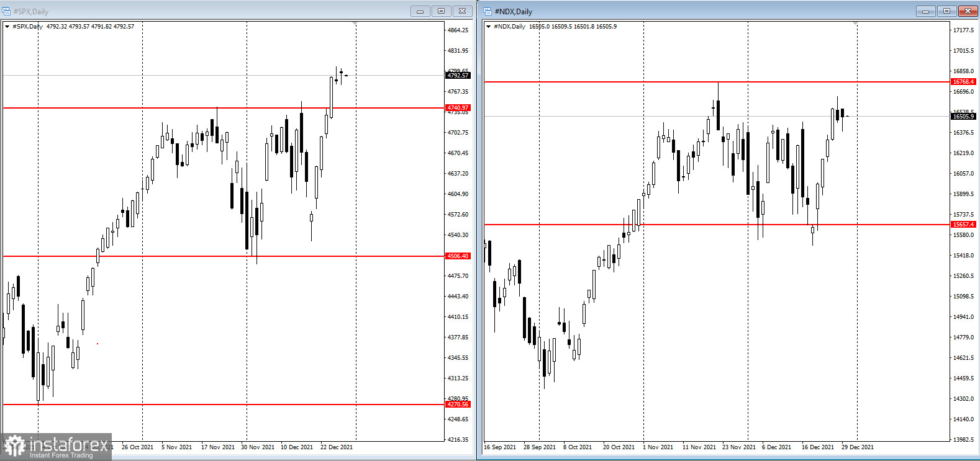Click the current price tag 4792.57

(458, 76)
